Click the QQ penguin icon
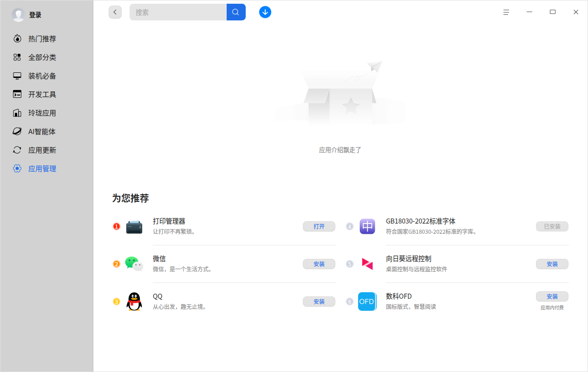Image resolution: width=588 pixels, height=372 pixels. tap(134, 301)
